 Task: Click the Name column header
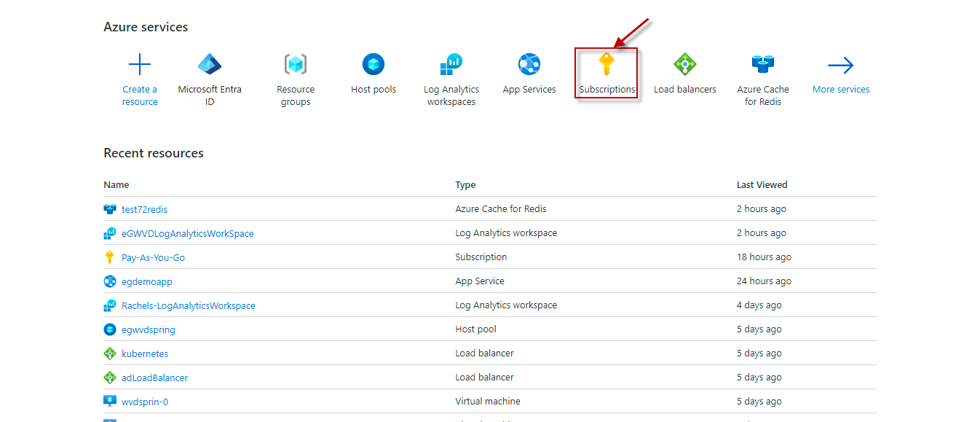click(x=116, y=185)
